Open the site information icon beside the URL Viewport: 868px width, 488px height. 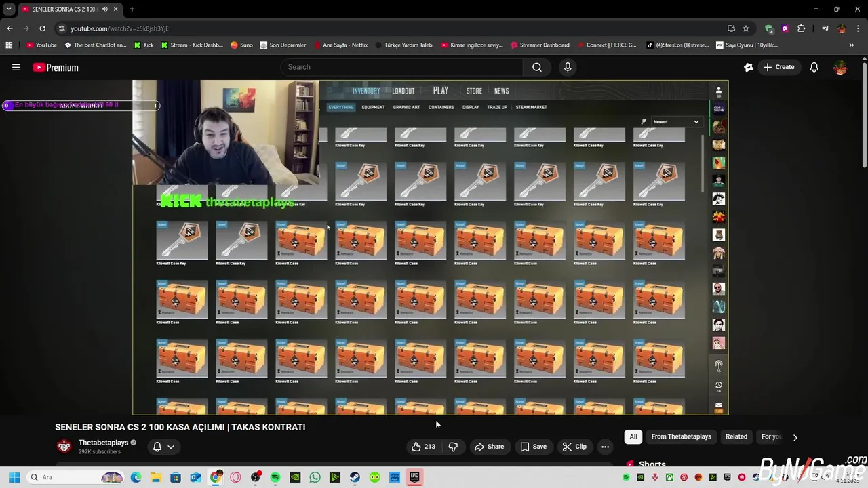pos(62,28)
